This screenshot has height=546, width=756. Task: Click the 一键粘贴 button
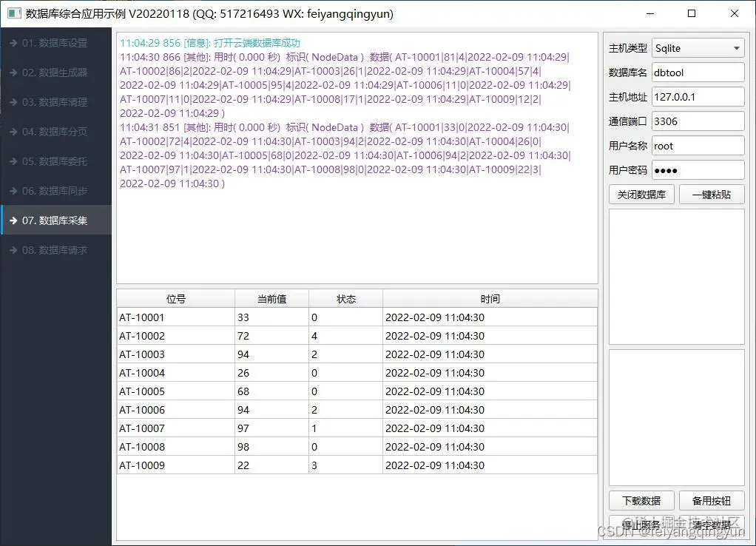click(712, 195)
